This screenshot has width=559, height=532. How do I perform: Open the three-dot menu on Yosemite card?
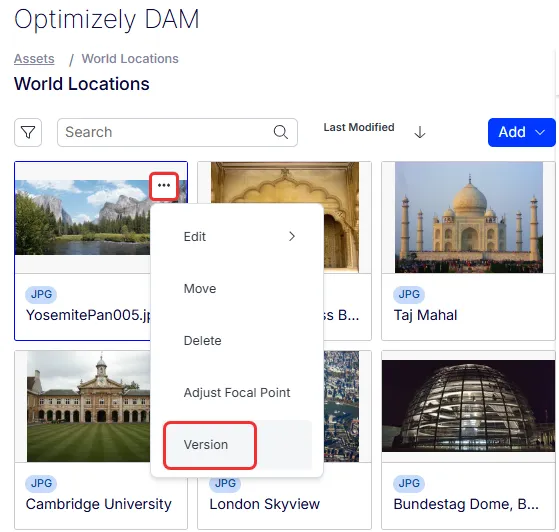164,185
